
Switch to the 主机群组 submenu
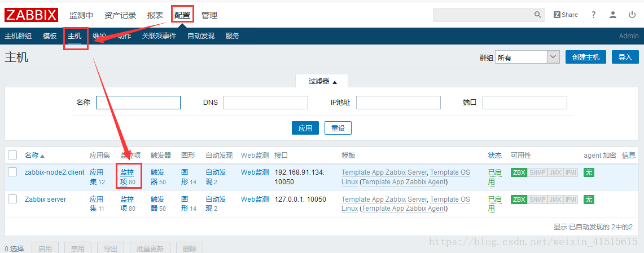(18, 36)
